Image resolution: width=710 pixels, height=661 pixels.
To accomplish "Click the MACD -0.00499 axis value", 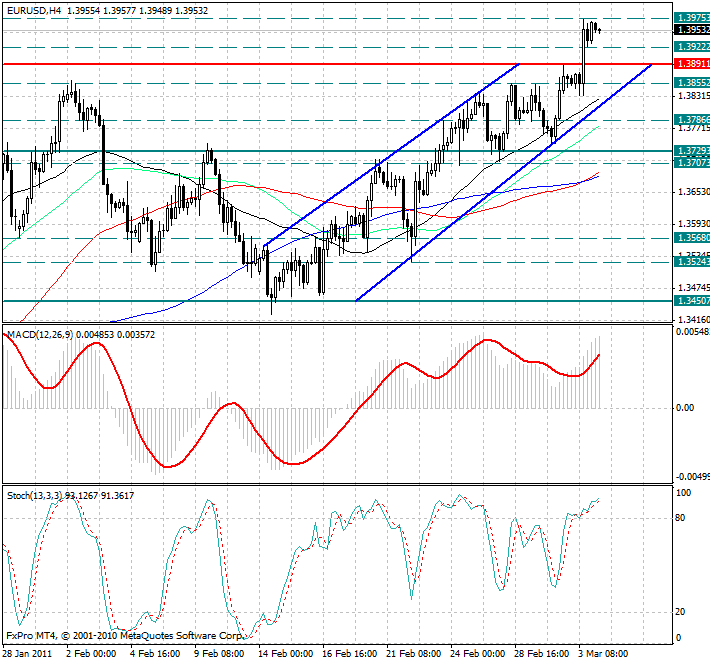I will 693,477.
